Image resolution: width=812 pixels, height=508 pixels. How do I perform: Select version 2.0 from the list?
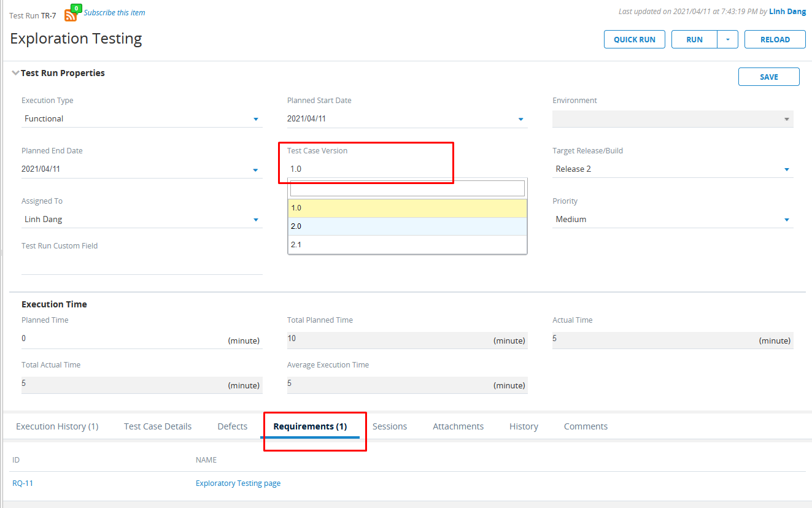[x=407, y=226]
